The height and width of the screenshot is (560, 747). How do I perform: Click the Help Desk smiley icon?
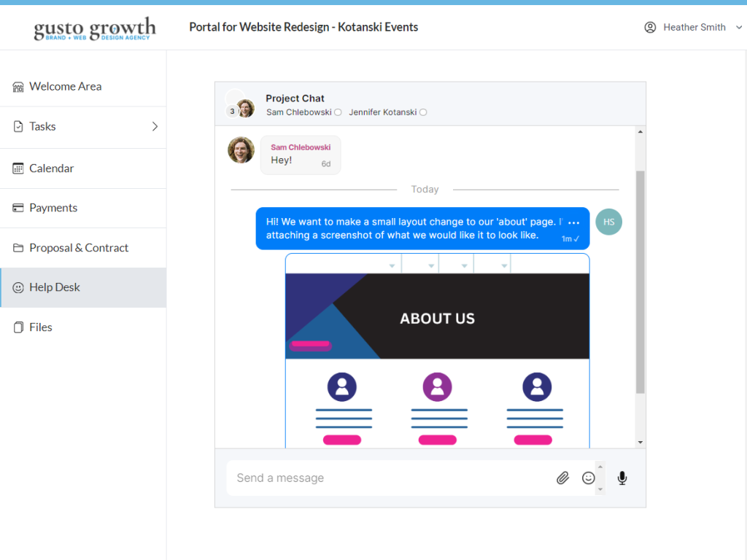coord(18,287)
